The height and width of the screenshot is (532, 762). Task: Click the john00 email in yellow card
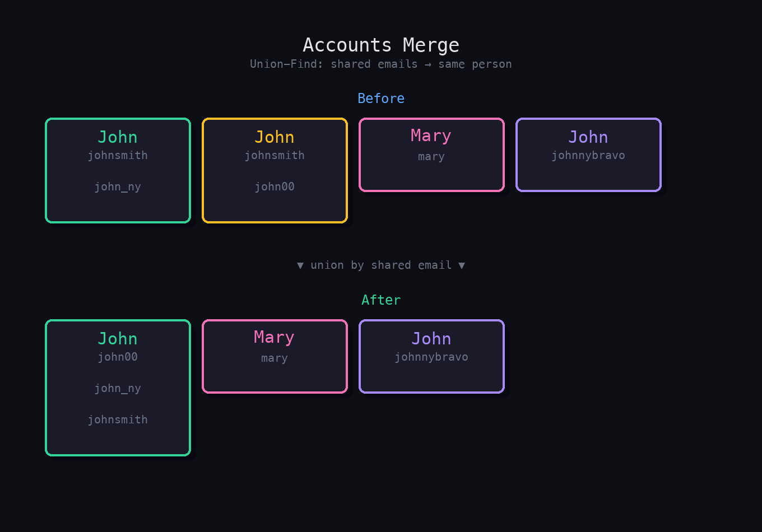point(275,186)
